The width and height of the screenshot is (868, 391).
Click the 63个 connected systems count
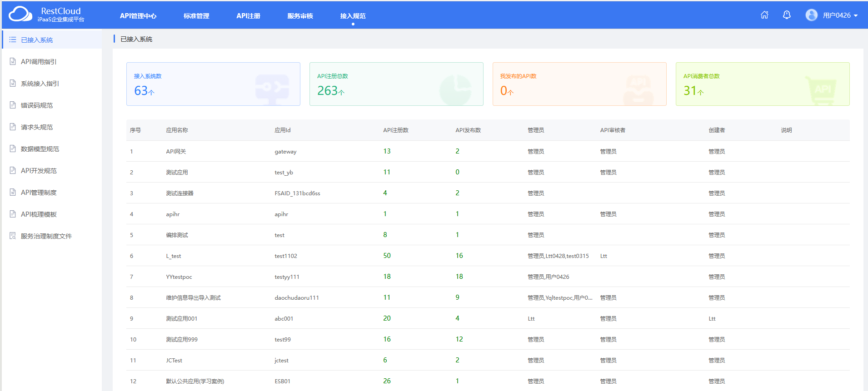coord(144,91)
